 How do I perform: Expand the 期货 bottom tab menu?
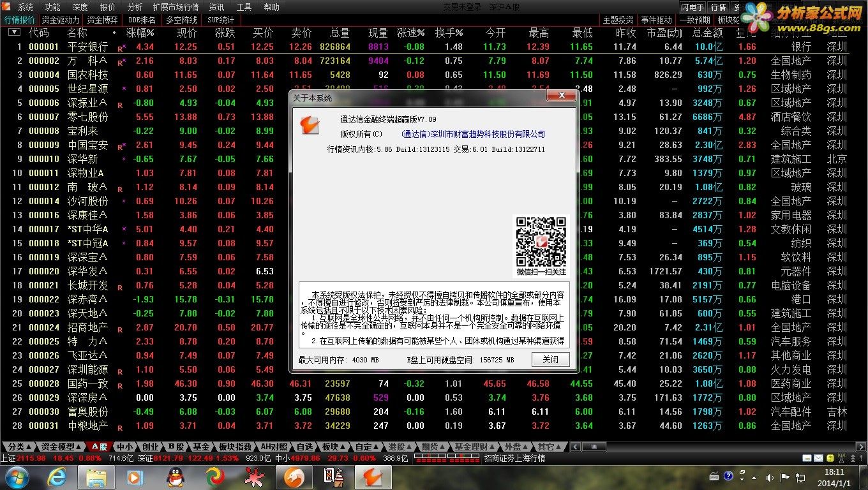coord(434,447)
